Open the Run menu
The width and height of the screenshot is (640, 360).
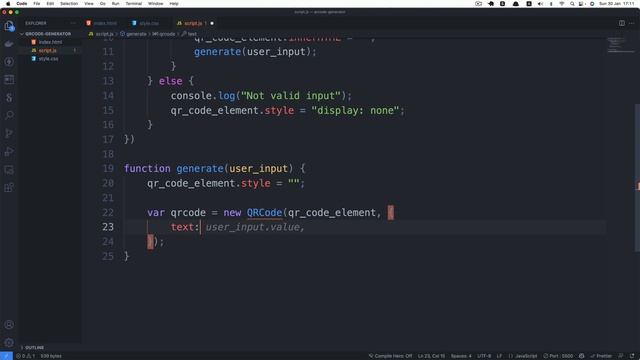[x=116, y=4]
